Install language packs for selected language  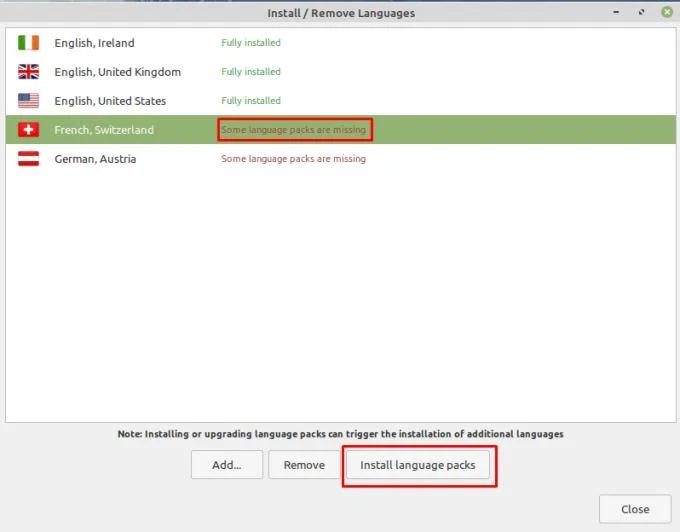coord(418,465)
